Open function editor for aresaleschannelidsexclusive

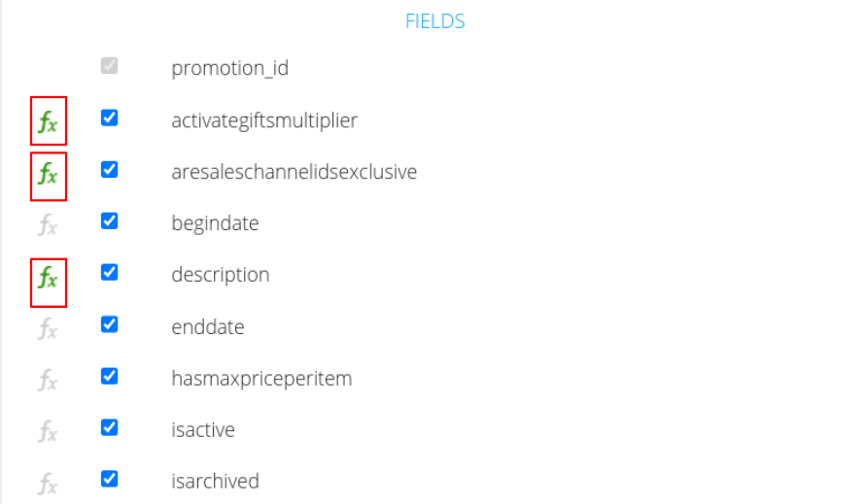click(x=48, y=176)
